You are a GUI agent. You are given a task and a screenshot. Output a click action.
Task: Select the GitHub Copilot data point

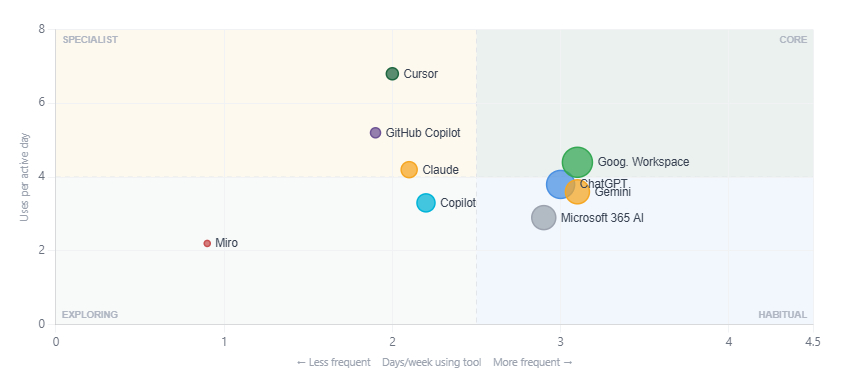pyautogui.click(x=376, y=133)
